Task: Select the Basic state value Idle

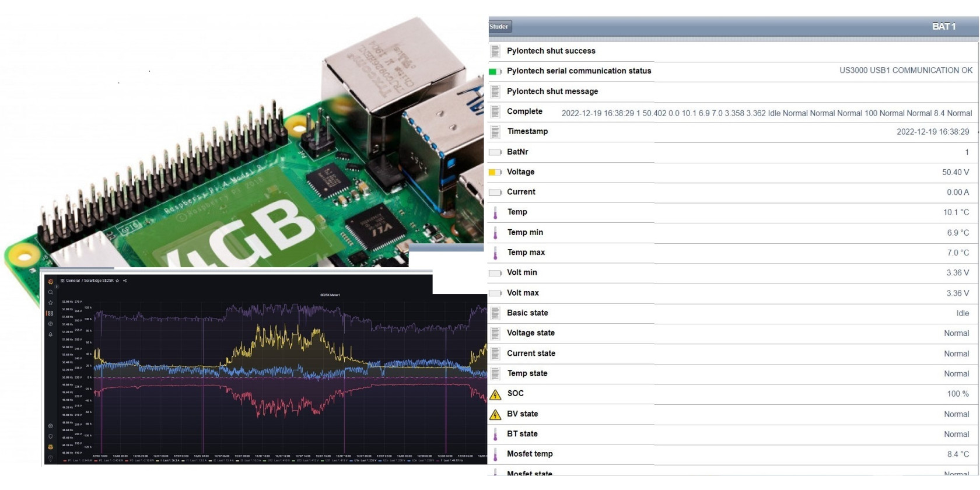Action: coord(963,313)
